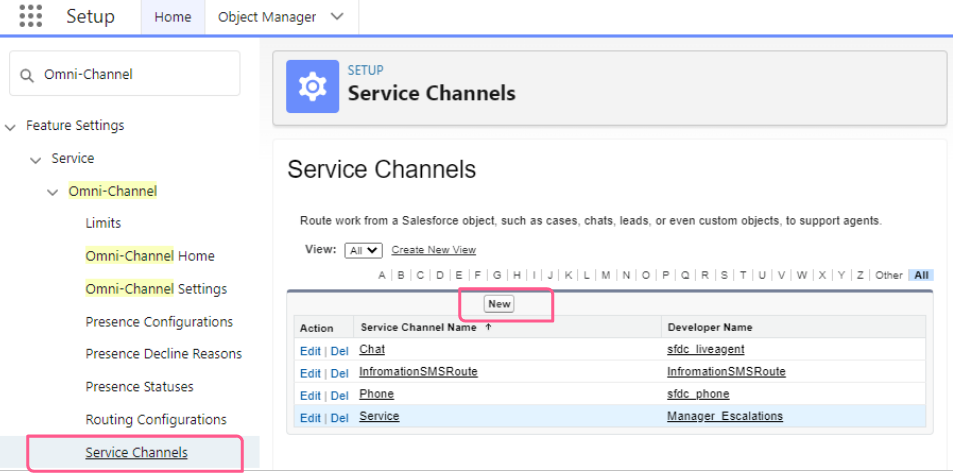Click the search magnifier icon
Screen dimensions: 953x474
[27, 75]
